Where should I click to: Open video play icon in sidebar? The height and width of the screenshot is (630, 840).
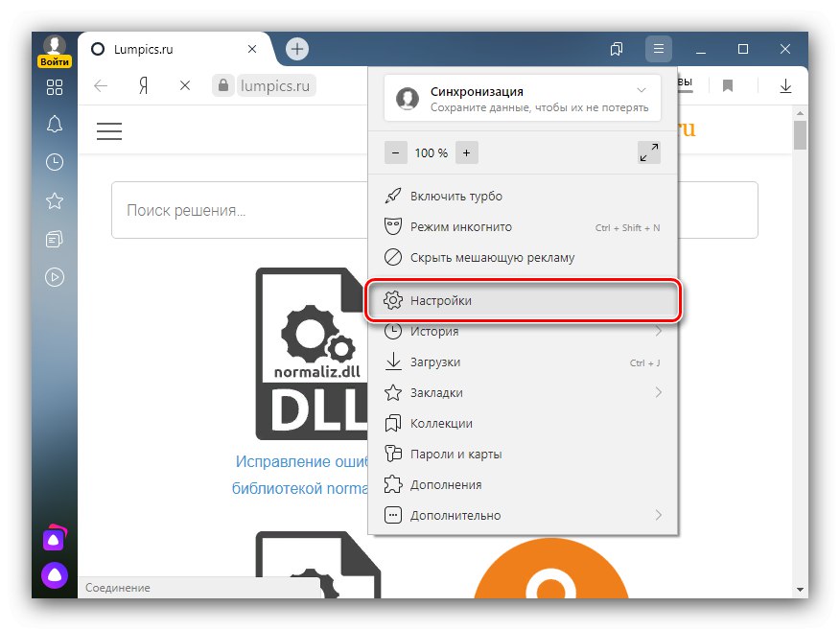click(x=54, y=277)
